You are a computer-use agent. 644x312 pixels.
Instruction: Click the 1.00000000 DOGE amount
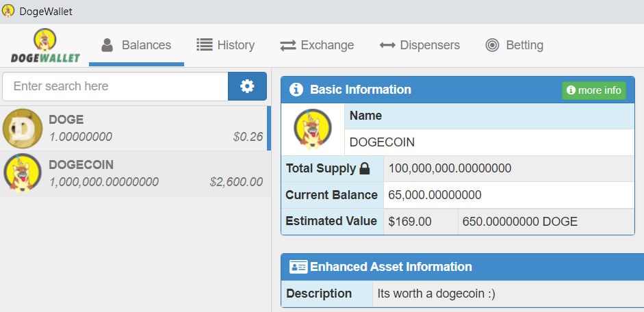click(81, 137)
